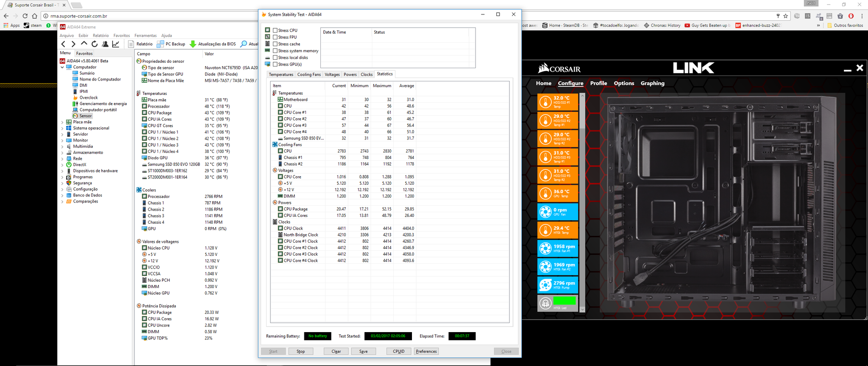Click the Up arrow in AIDA64 toolbar
868x366 pixels.
84,44
